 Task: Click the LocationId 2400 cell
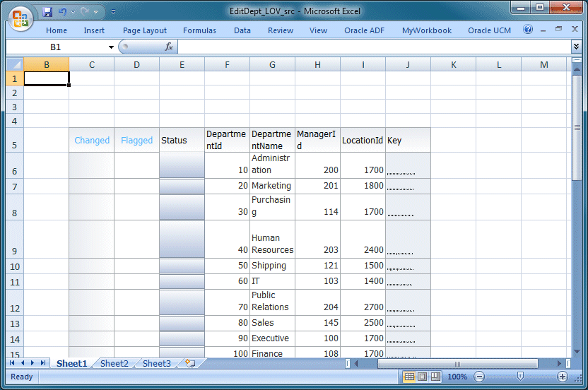363,240
